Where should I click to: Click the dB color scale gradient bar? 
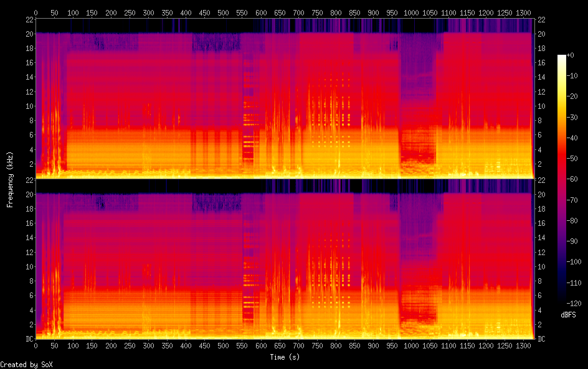pyautogui.click(x=562, y=182)
